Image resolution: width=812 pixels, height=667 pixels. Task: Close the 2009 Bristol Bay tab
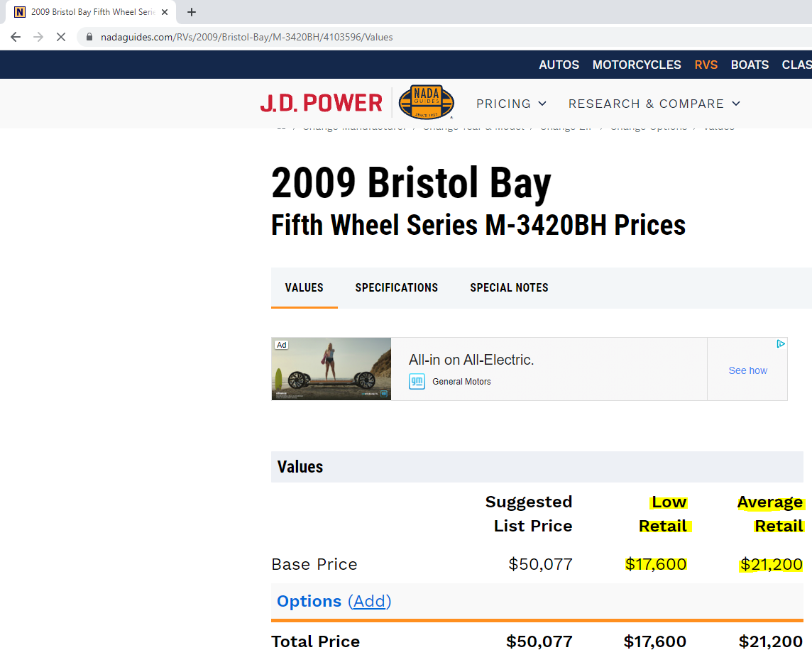165,12
